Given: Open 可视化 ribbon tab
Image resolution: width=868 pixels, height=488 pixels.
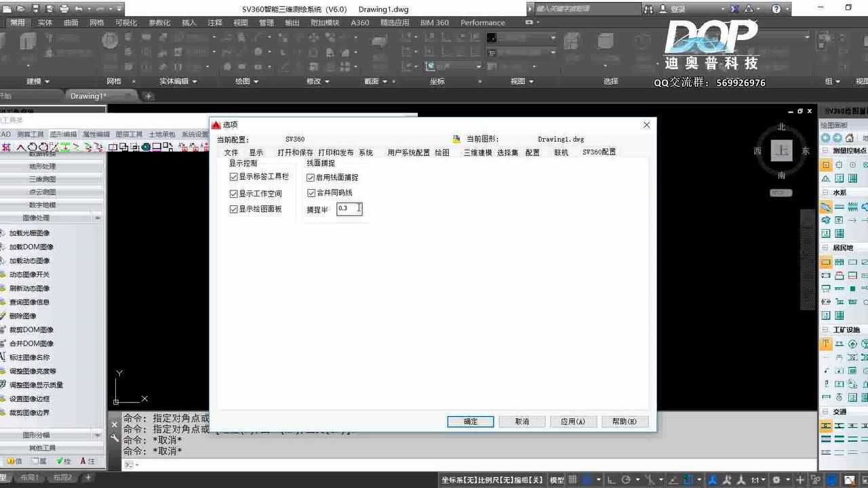Looking at the screenshot, I should [x=126, y=22].
